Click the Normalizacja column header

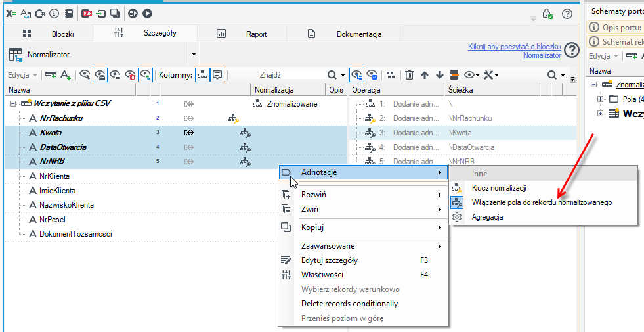pyautogui.click(x=288, y=90)
